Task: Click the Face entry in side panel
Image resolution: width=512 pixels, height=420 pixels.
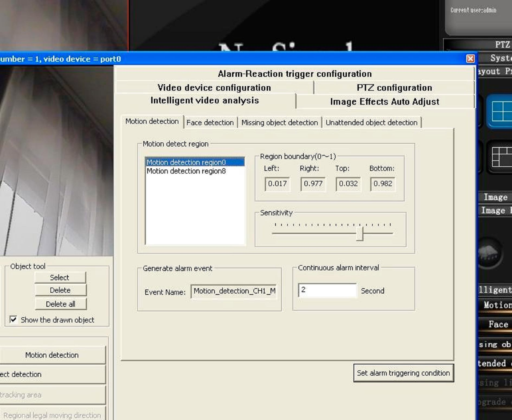Action: [495, 324]
